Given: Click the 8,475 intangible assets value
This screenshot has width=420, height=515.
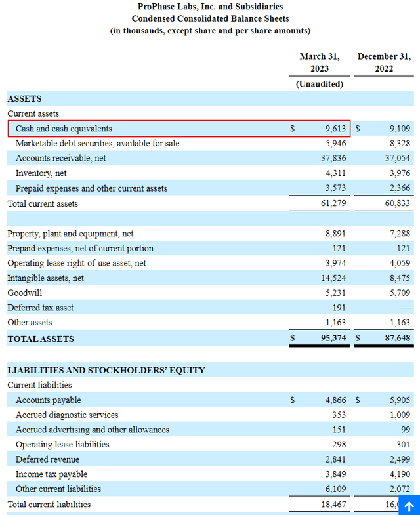Looking at the screenshot, I should (x=400, y=278).
